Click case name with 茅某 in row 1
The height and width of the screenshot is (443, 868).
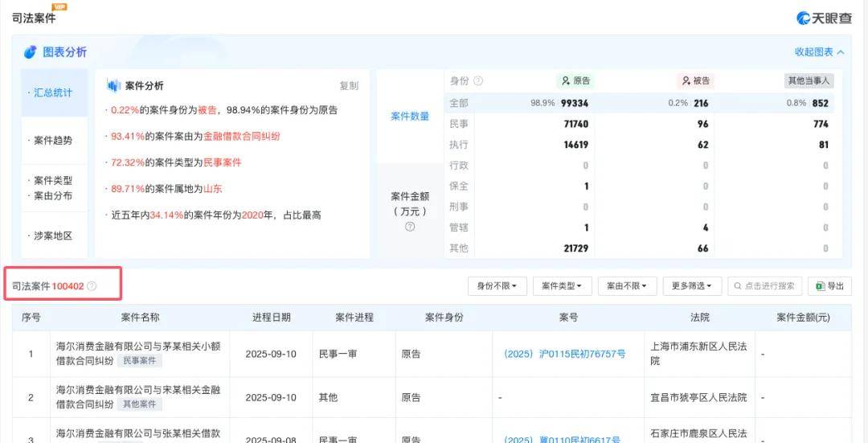(138, 353)
